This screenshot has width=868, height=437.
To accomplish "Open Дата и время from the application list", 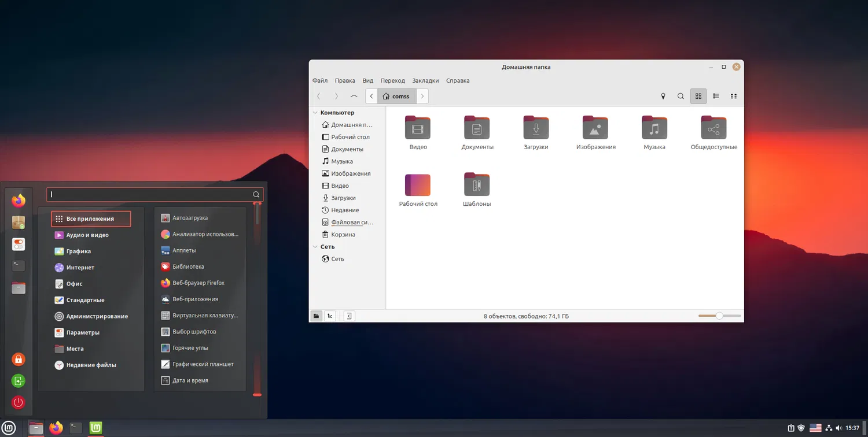I will click(200, 380).
